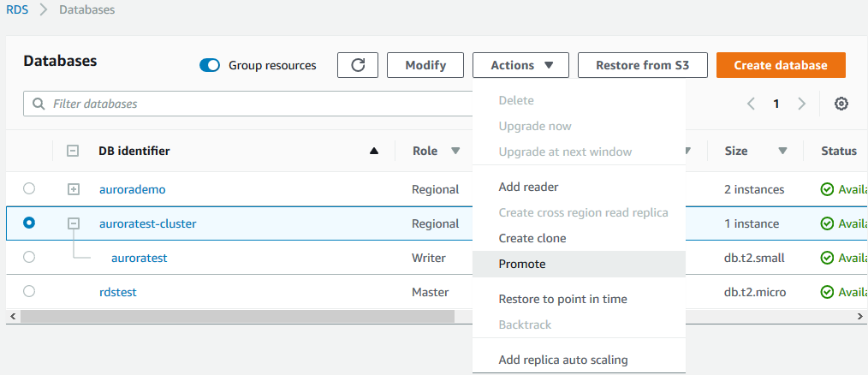
Task: Open the table settings gear icon
Action: point(841,104)
